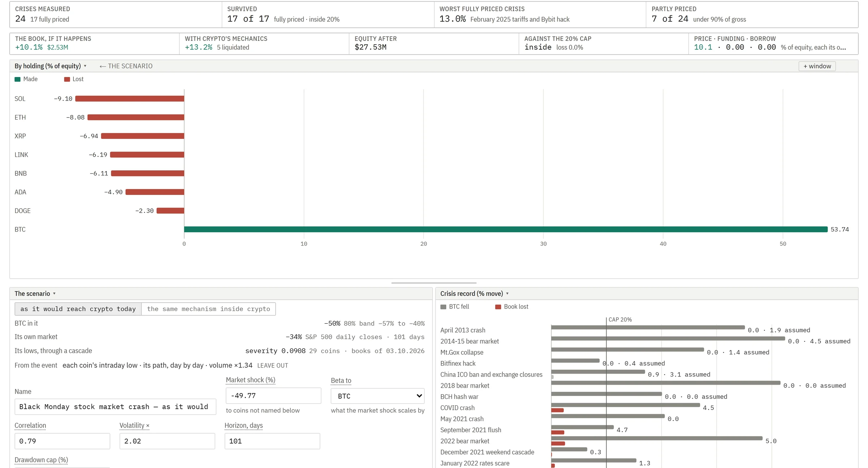This screenshot has height=468, width=868.
Task: Open the 'By holding (% of equity)' dropdown
Action: tap(50, 66)
